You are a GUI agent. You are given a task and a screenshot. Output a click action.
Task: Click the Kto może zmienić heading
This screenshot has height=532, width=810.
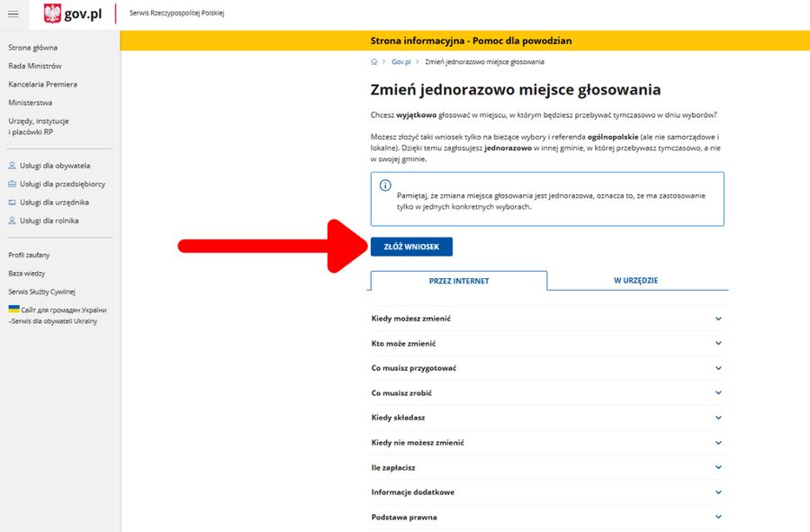pyautogui.click(x=403, y=344)
